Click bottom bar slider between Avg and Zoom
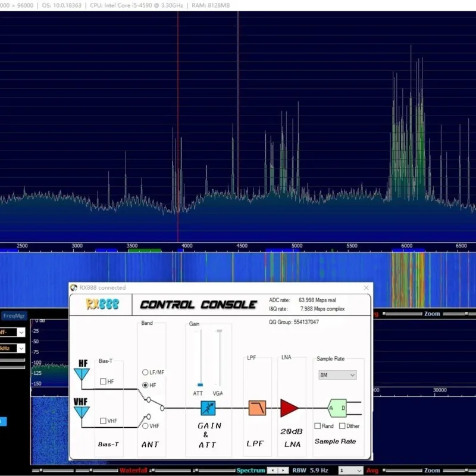Image resolution: width=476 pixels, height=476 pixels. [402, 471]
